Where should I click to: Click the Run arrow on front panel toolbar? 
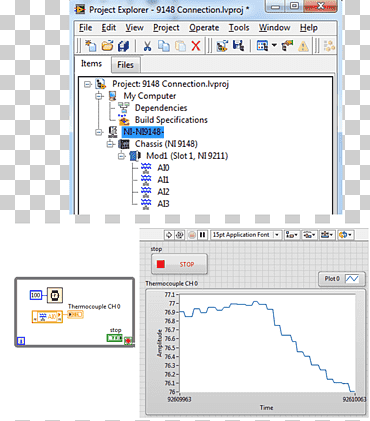(169, 235)
